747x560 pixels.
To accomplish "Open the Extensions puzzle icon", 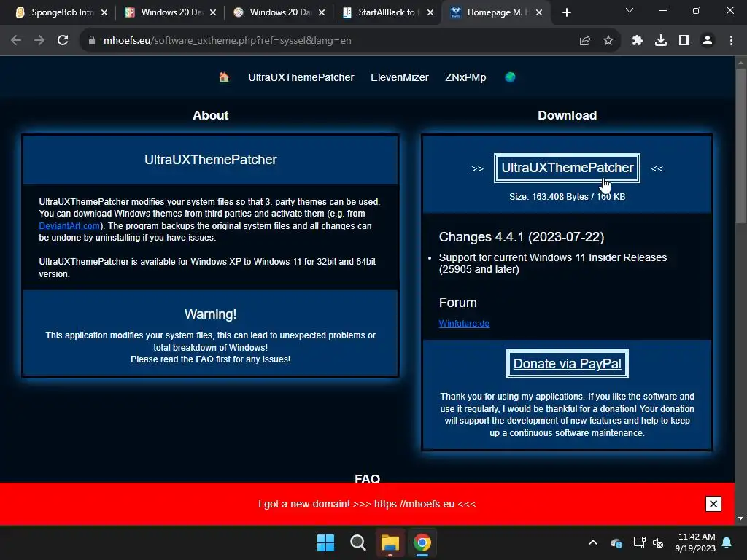I will [x=638, y=41].
